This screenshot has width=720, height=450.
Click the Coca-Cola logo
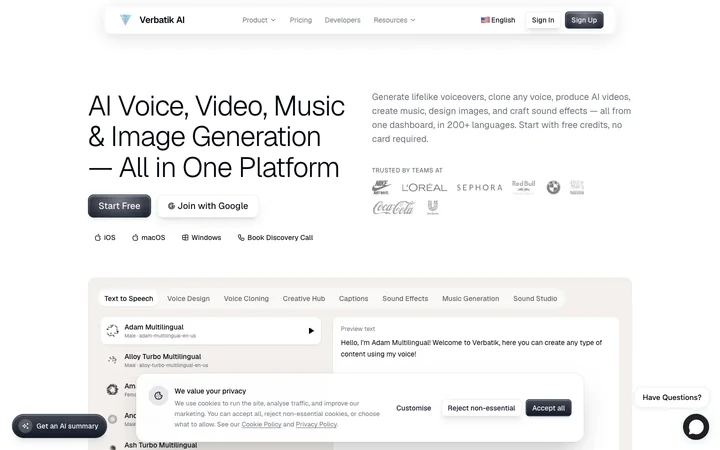pyautogui.click(x=394, y=208)
